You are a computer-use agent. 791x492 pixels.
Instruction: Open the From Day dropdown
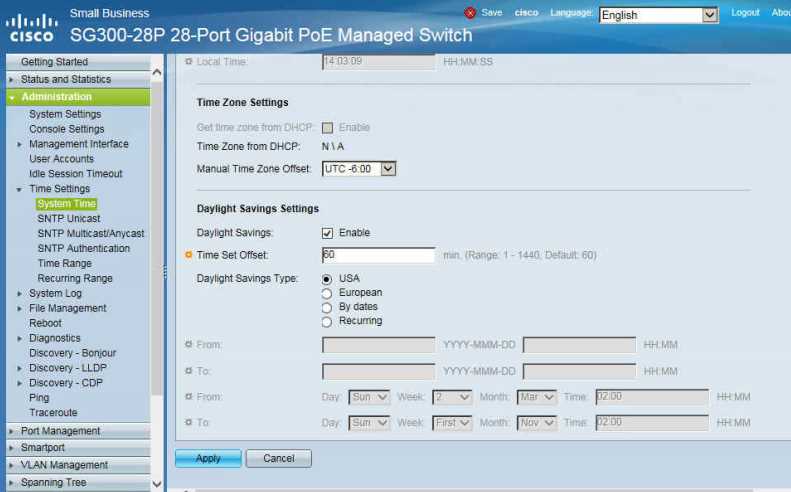click(x=369, y=397)
